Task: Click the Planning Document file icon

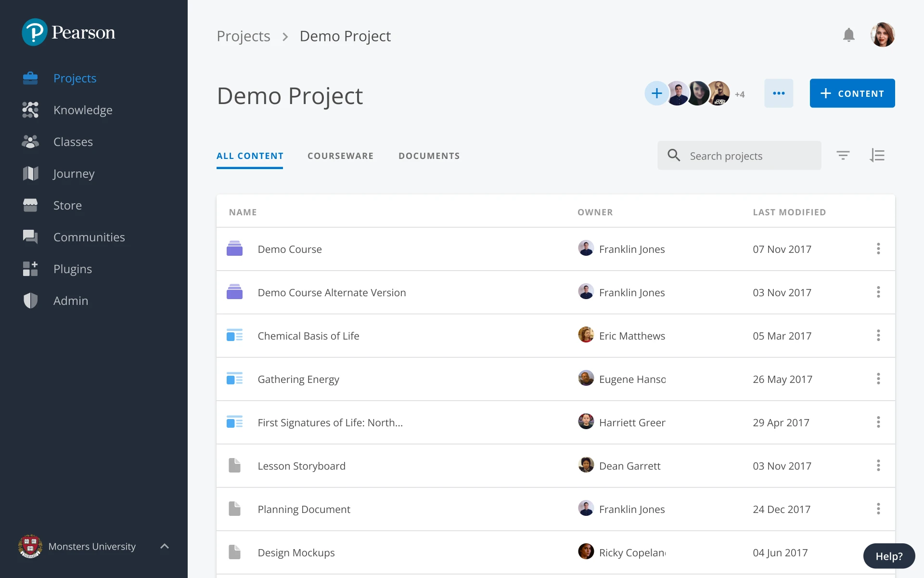Action: [x=234, y=509]
